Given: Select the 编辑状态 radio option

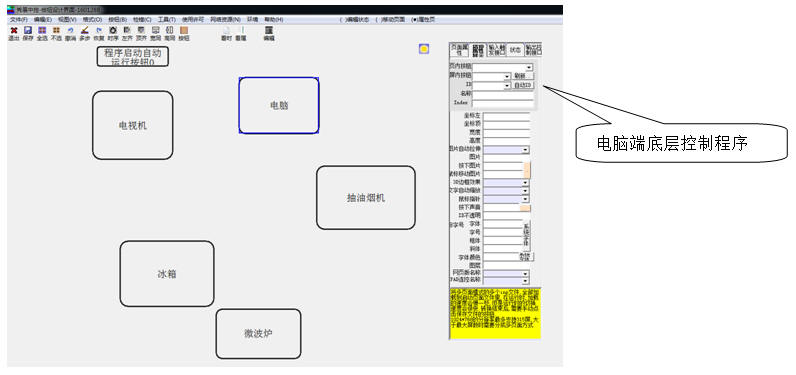Looking at the screenshot, I should (x=356, y=20).
